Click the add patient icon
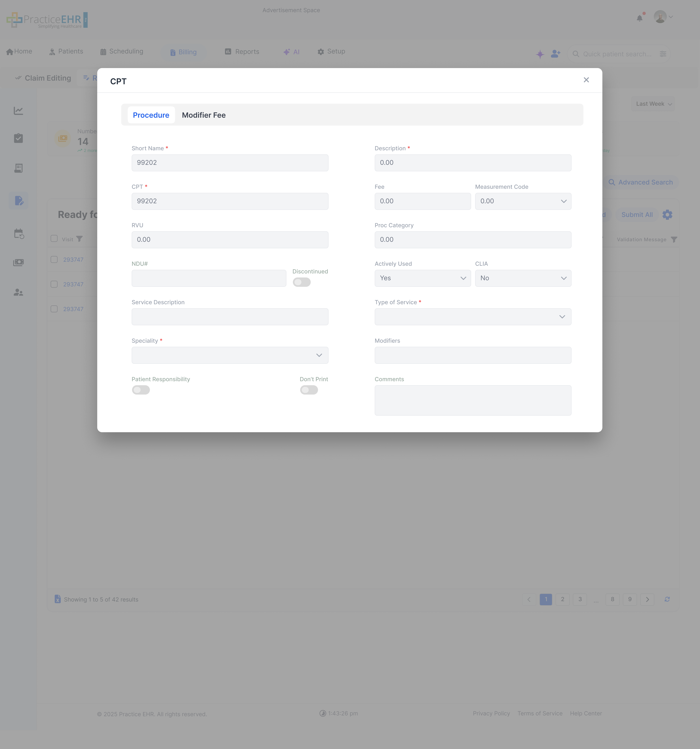The image size is (700, 749). 555,54
